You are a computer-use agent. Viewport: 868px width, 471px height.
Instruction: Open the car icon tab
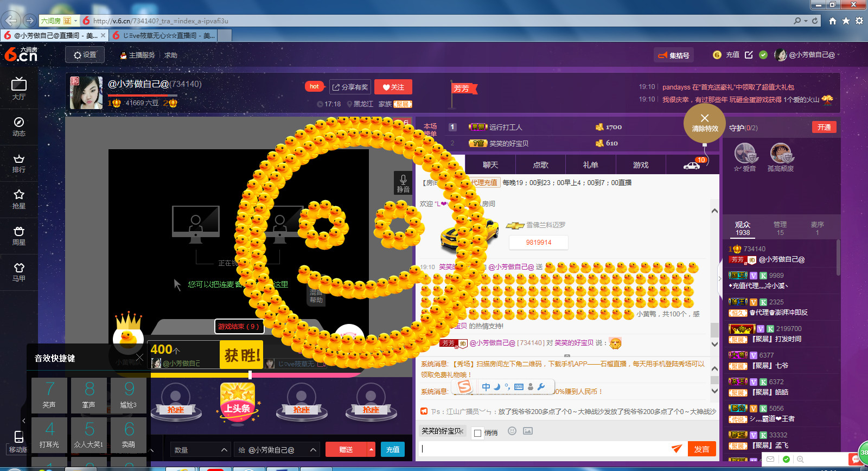coord(692,165)
